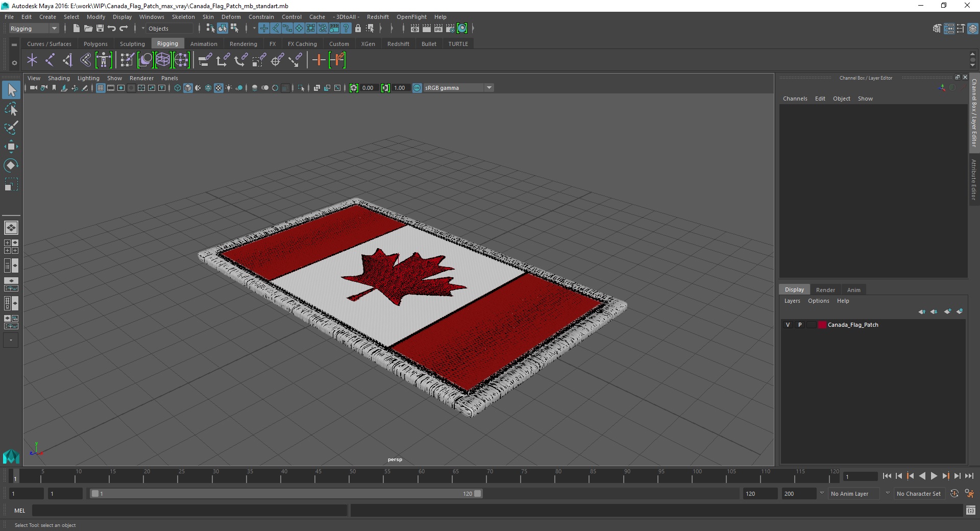Open the sRGB gamma view transform dropdown
The height and width of the screenshot is (531, 980).
point(459,88)
